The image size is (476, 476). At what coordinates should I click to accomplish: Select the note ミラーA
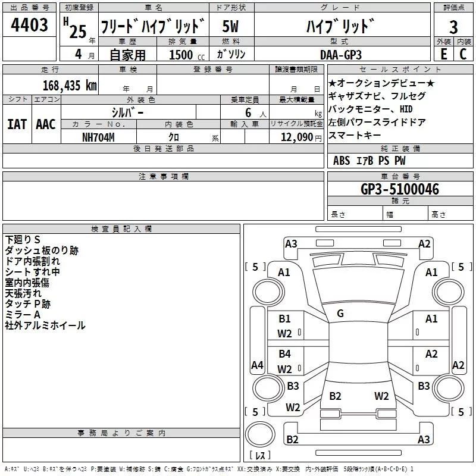(x=23, y=315)
